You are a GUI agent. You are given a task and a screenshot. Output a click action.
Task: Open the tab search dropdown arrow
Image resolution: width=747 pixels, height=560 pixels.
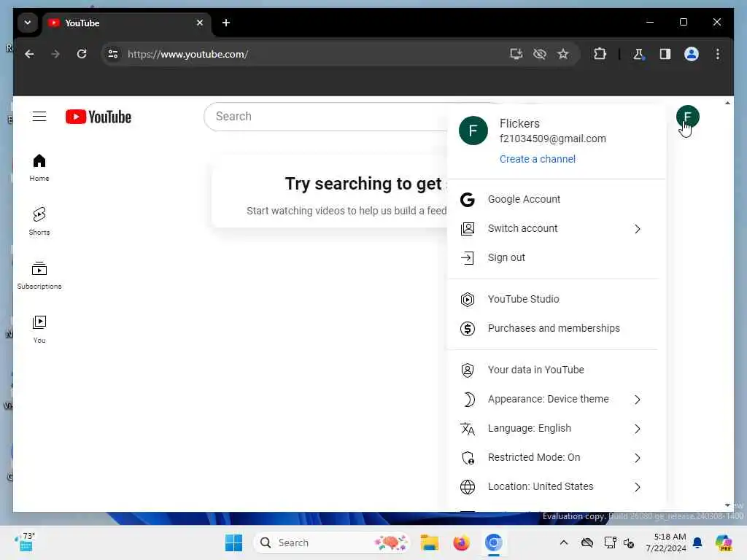pyautogui.click(x=28, y=23)
